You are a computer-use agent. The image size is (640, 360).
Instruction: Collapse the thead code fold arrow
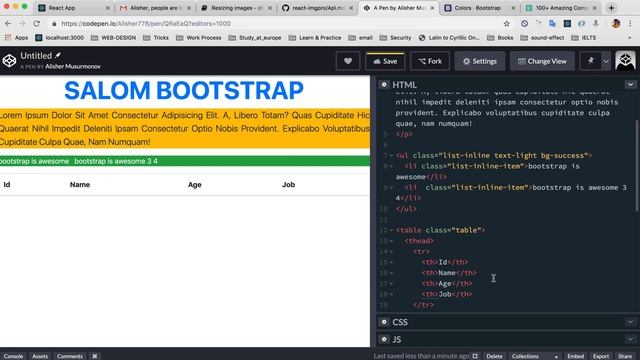click(x=391, y=241)
